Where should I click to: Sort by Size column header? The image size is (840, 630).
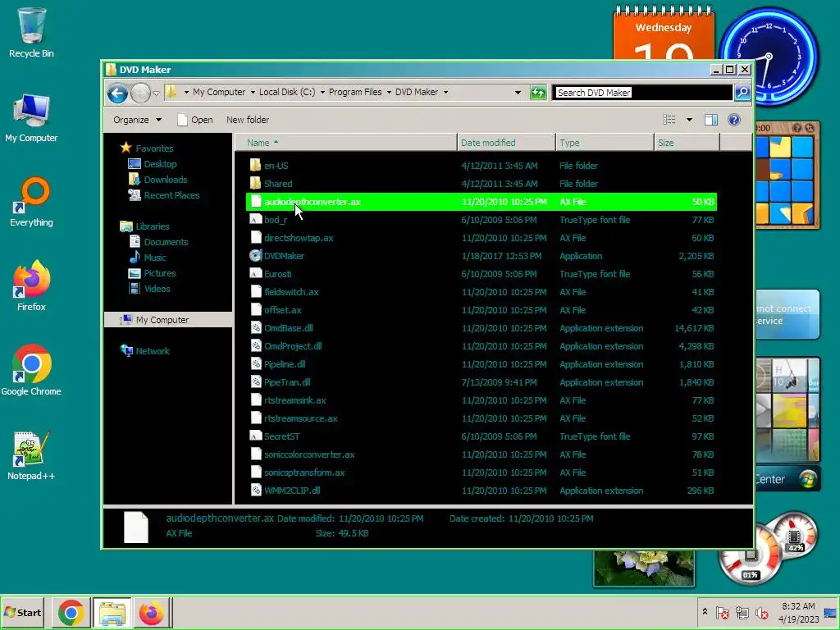point(687,143)
